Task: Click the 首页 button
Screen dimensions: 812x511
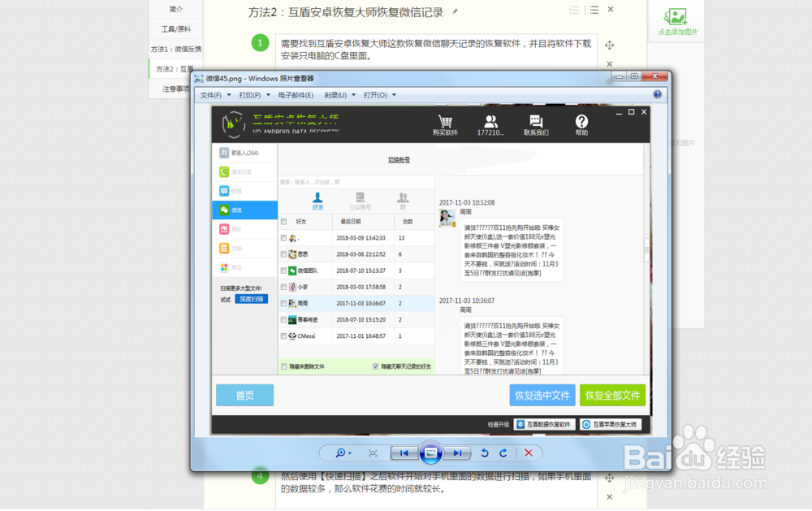Action: click(x=245, y=396)
